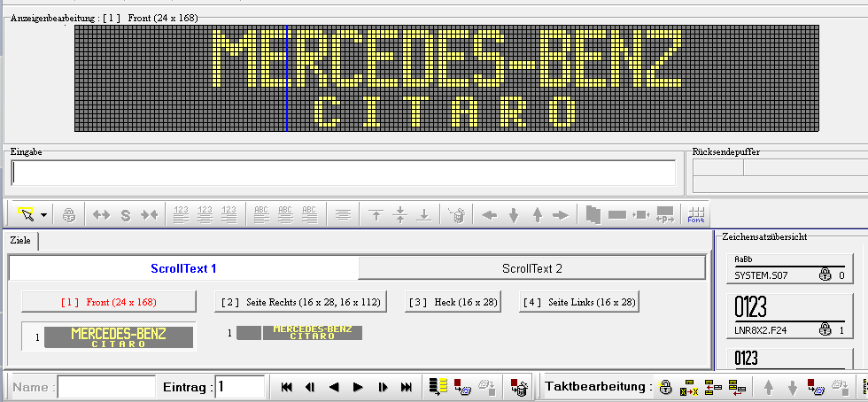The image size is (868, 402).
Task: Click the 123 right-aligned number icon
Action: coord(229,214)
